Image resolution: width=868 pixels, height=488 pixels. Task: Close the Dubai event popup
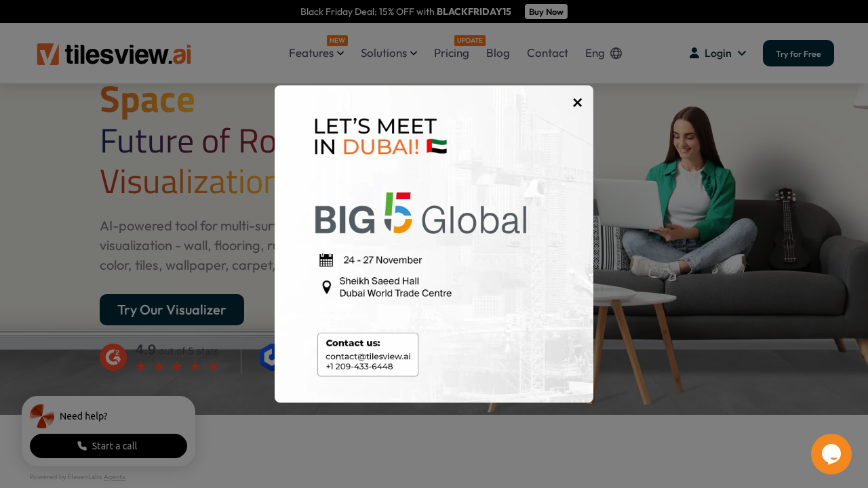click(577, 102)
